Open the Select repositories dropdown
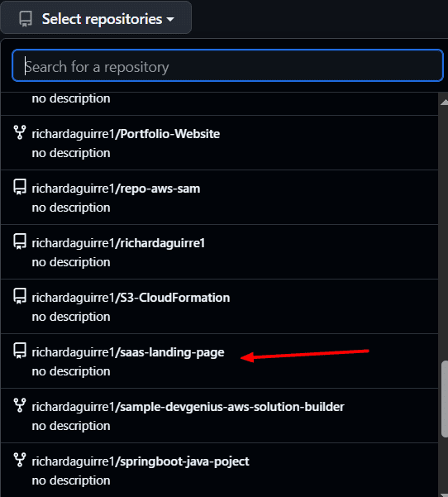The width and height of the screenshot is (448, 497). (x=96, y=18)
